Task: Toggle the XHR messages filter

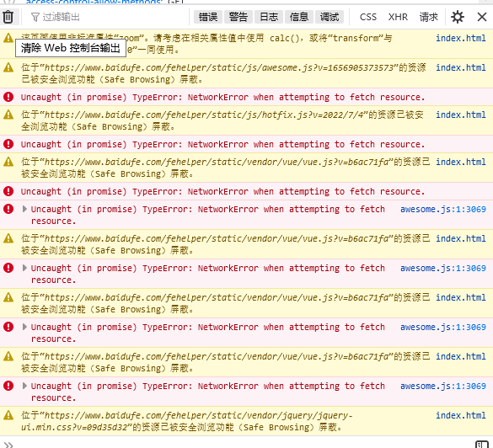Action: click(398, 17)
